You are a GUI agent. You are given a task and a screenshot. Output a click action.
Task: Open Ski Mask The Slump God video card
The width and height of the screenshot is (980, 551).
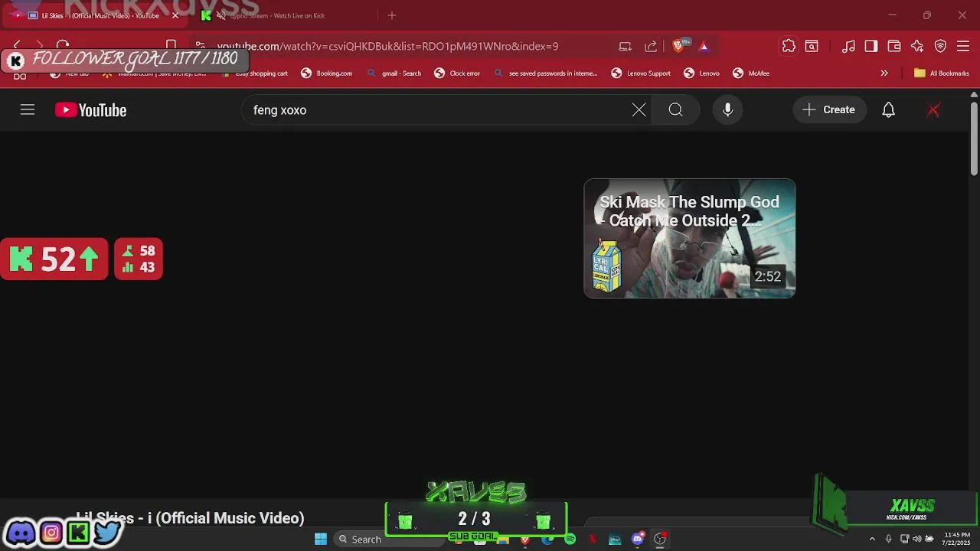(x=689, y=238)
